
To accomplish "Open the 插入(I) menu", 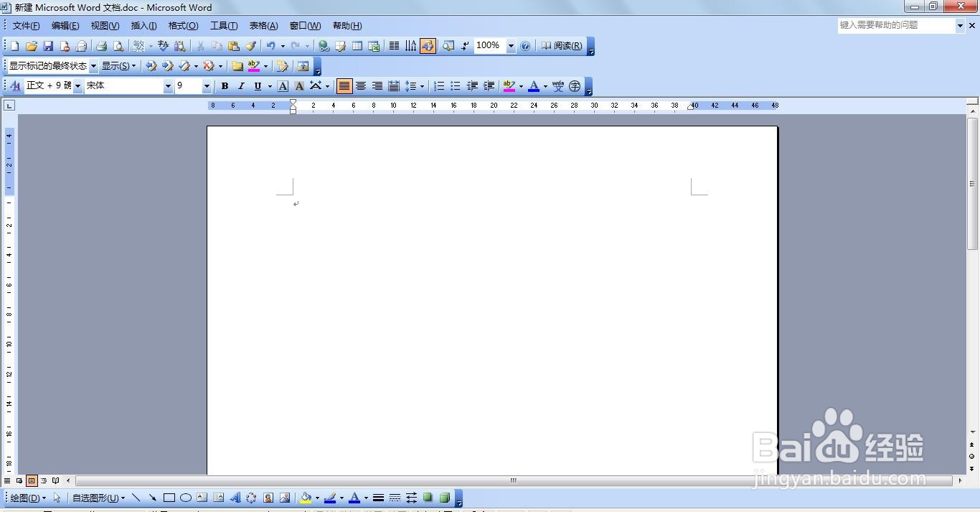I will [143, 26].
